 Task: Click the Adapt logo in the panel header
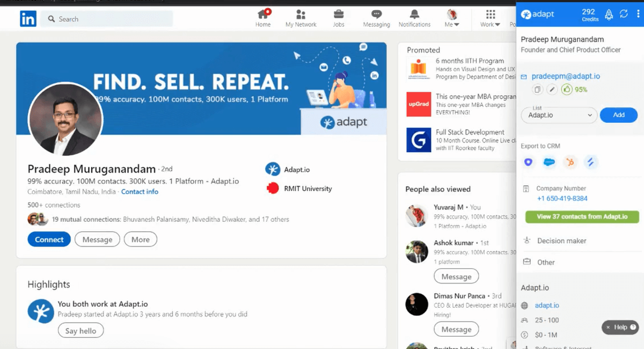(538, 14)
